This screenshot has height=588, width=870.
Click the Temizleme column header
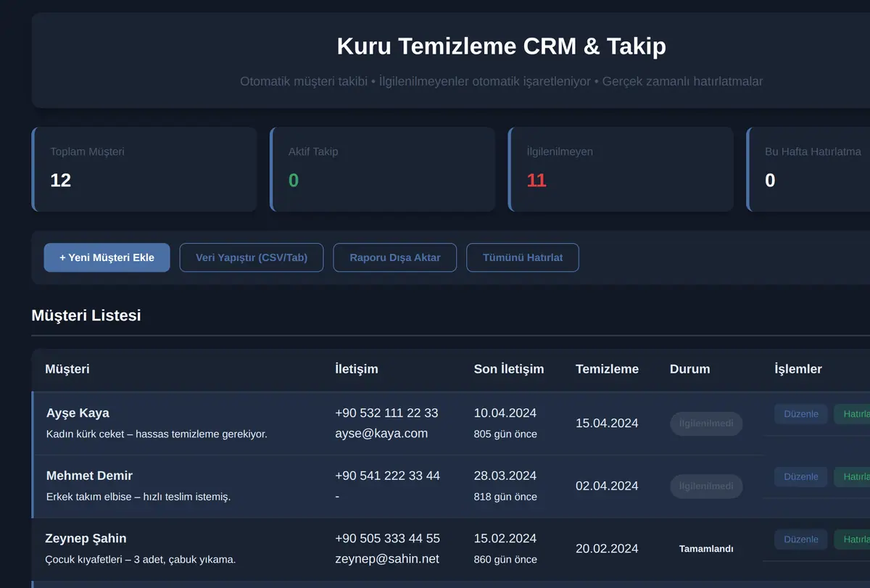pos(608,369)
